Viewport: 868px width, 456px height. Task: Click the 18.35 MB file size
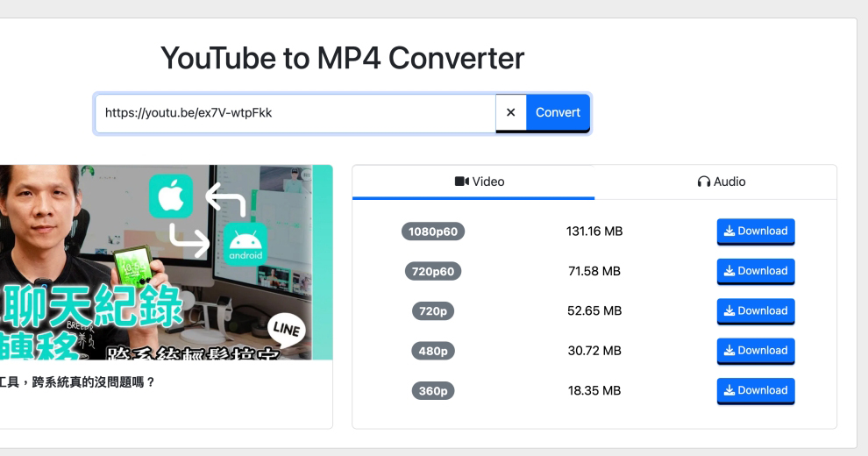(x=594, y=391)
